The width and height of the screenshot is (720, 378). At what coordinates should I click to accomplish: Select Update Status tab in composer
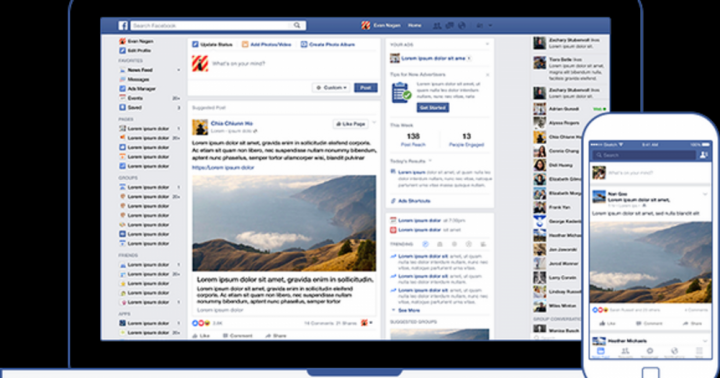coord(212,45)
